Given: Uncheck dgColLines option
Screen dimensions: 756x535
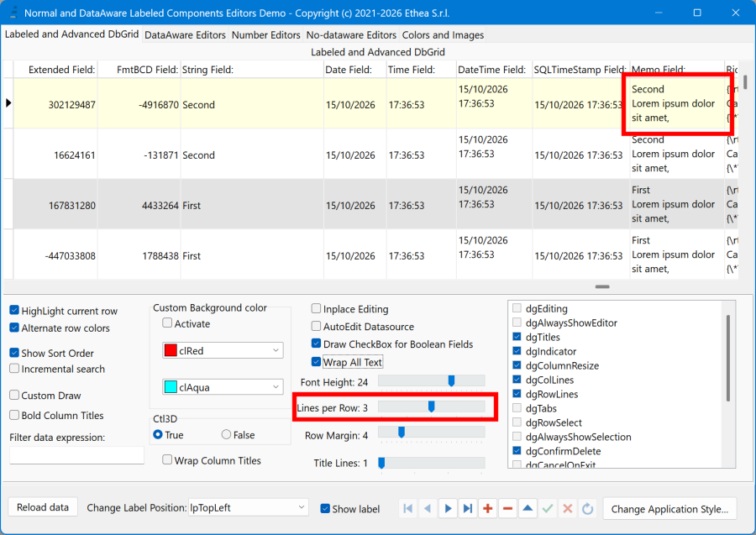Looking at the screenshot, I should click(x=517, y=380).
